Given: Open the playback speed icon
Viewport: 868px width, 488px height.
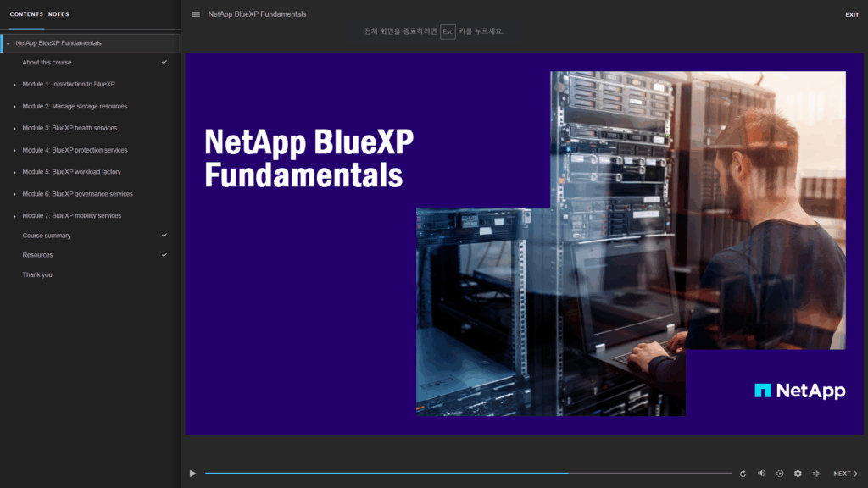Looking at the screenshot, I should tap(780, 474).
